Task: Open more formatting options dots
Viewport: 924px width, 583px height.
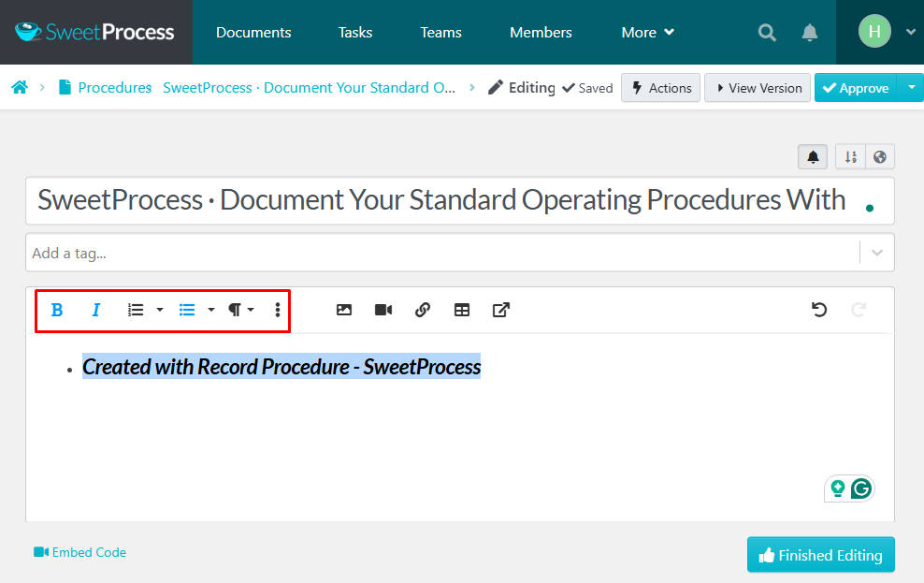Action: [278, 310]
